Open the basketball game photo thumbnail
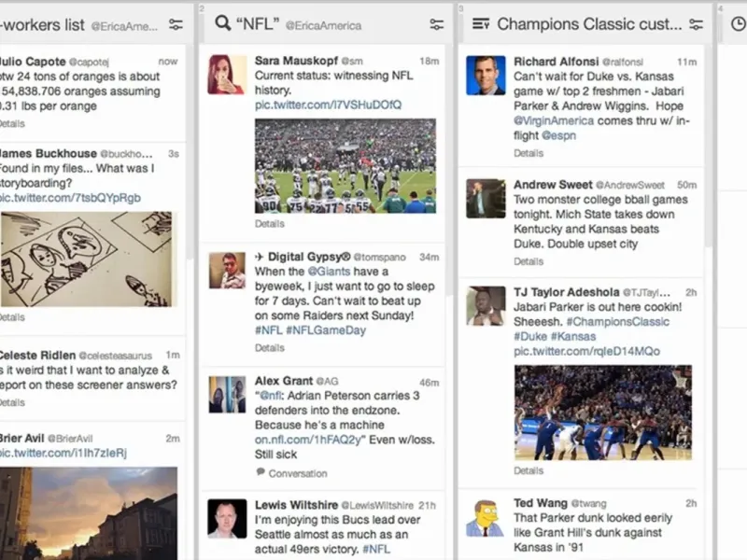This screenshot has width=747, height=560. click(x=602, y=413)
